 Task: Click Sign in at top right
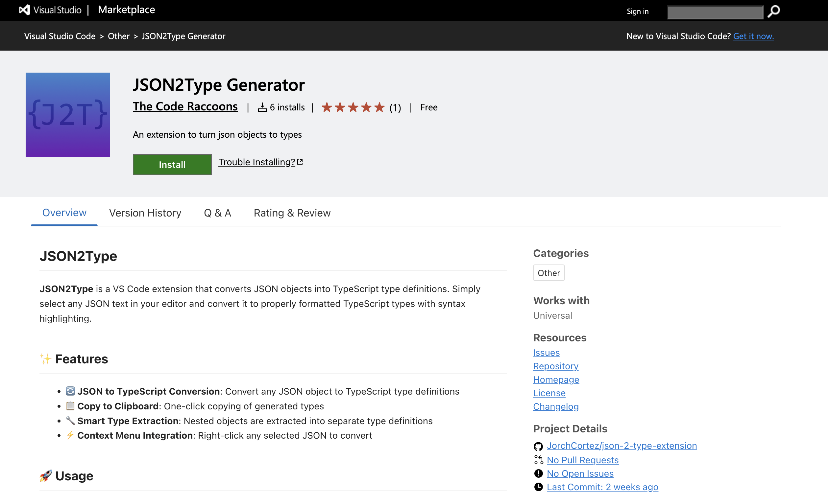638,11
